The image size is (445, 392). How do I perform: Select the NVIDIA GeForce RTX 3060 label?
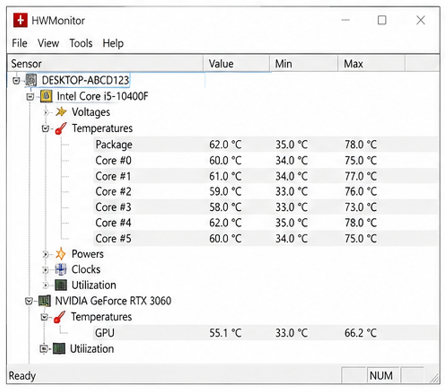tap(113, 301)
